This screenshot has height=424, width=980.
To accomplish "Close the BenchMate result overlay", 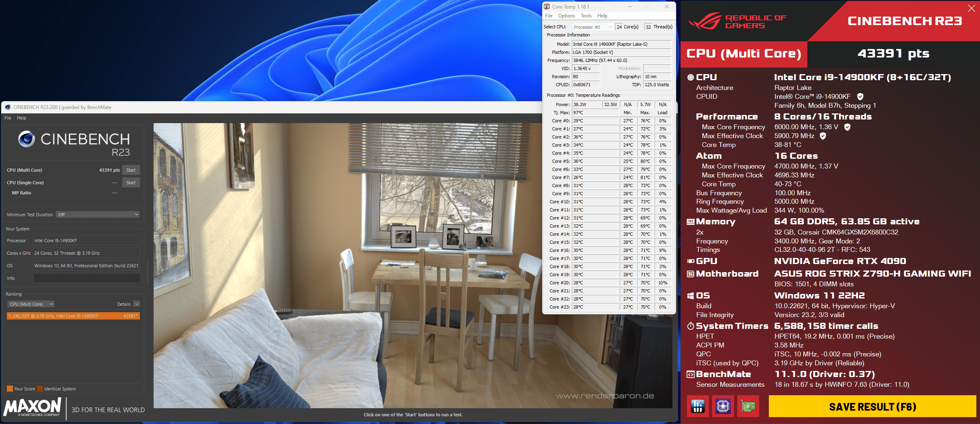I will (x=971, y=9).
